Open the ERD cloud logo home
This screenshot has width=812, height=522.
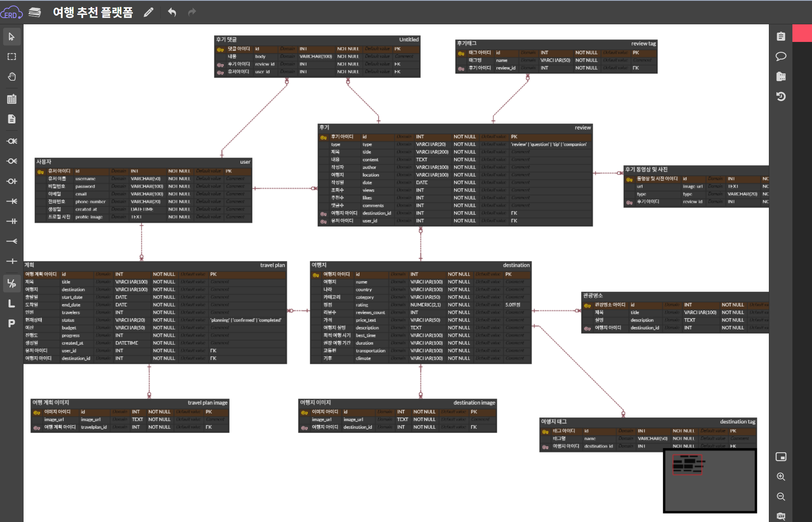tap(11, 13)
